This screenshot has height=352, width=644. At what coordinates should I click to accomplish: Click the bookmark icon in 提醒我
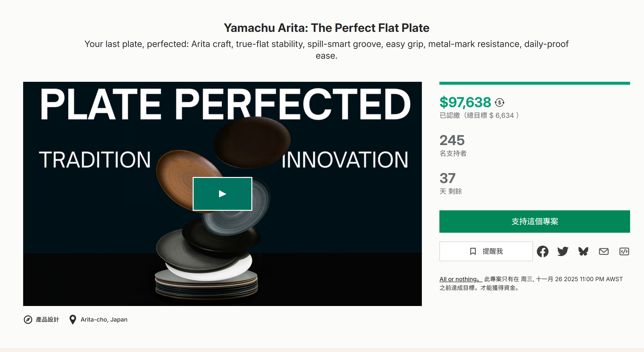473,251
